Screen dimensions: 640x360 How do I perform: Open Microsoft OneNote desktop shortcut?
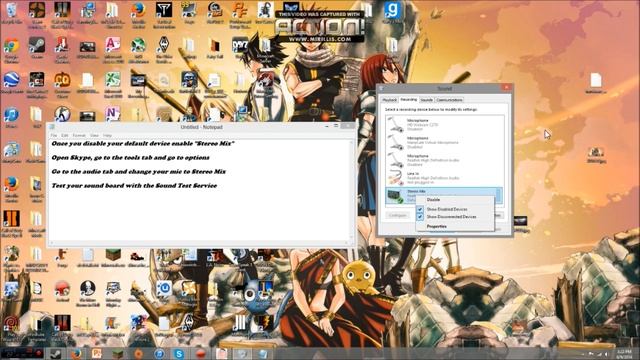(x=113, y=114)
